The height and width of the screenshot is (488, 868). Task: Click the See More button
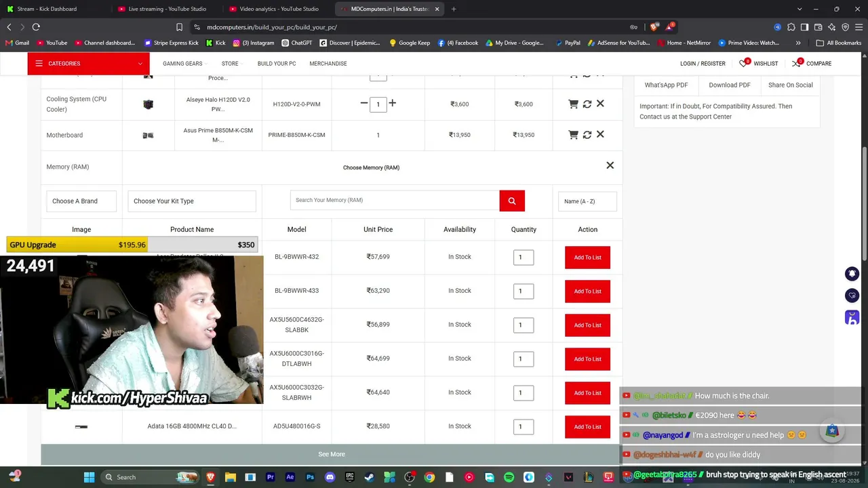332,454
